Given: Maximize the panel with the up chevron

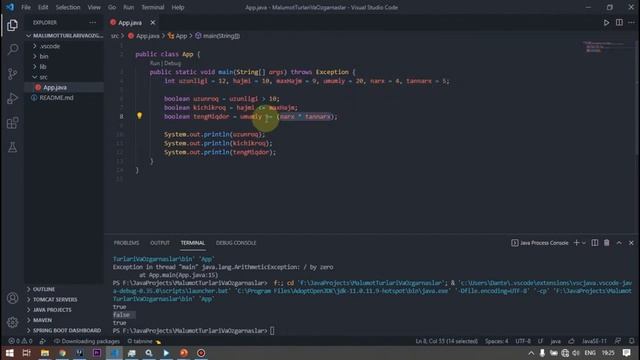Looking at the screenshot, I should point(619,243).
